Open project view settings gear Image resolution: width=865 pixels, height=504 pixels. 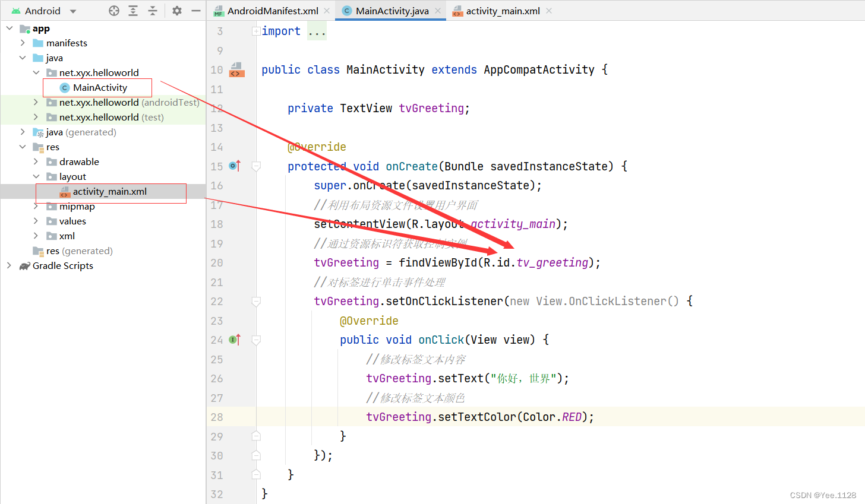pos(177,11)
